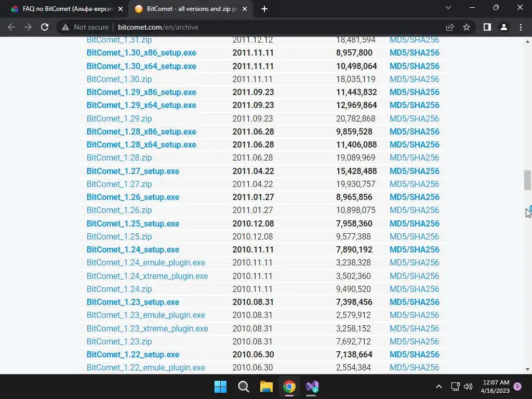Download BitComet_1.22_setup.exe
Screen dimensions: 532x399
[x=132, y=354]
